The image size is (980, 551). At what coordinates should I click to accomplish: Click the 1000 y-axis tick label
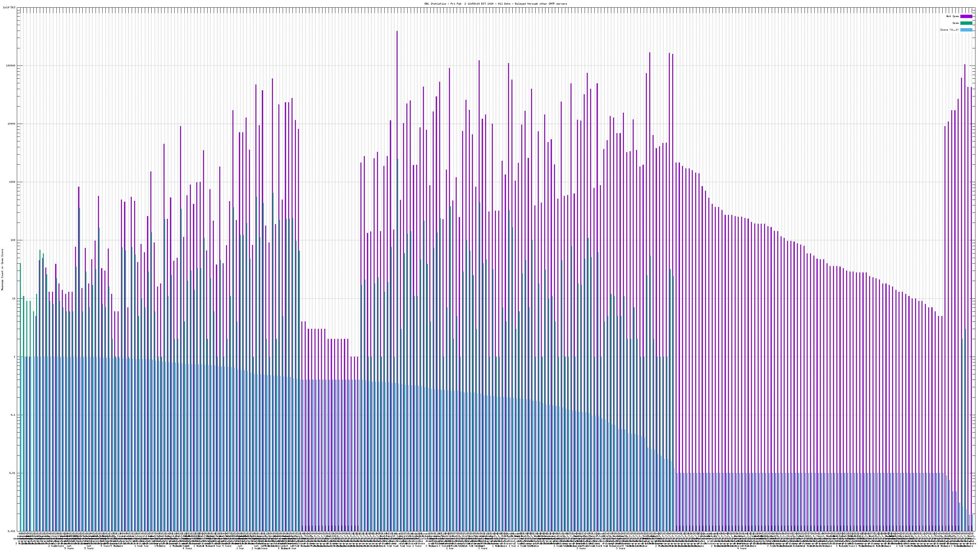(13, 182)
